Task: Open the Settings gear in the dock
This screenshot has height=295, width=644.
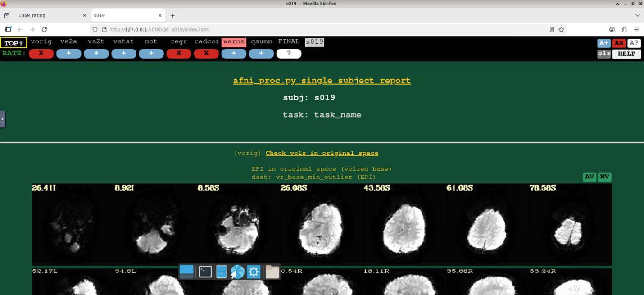Action: pyautogui.click(x=254, y=272)
